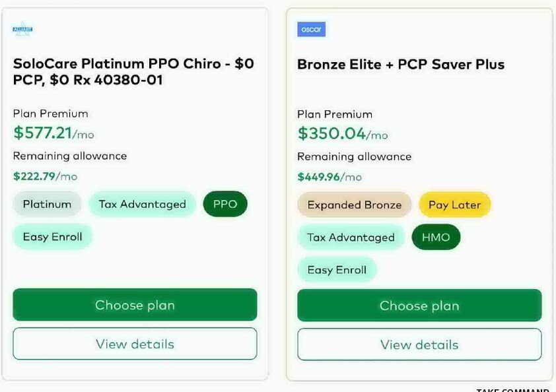
Task: Click the Oscar logo on the Bronze Elite card
Action: (311, 30)
